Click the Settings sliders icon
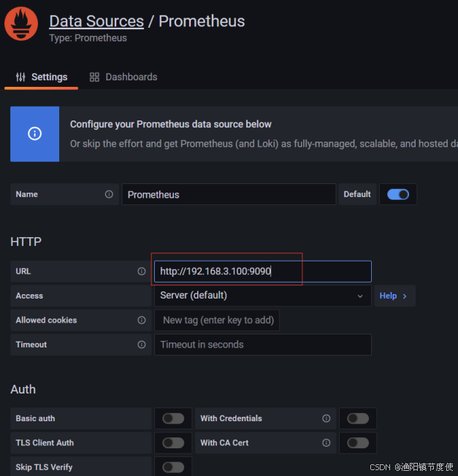Image resolution: width=458 pixels, height=476 pixels. tap(20, 77)
